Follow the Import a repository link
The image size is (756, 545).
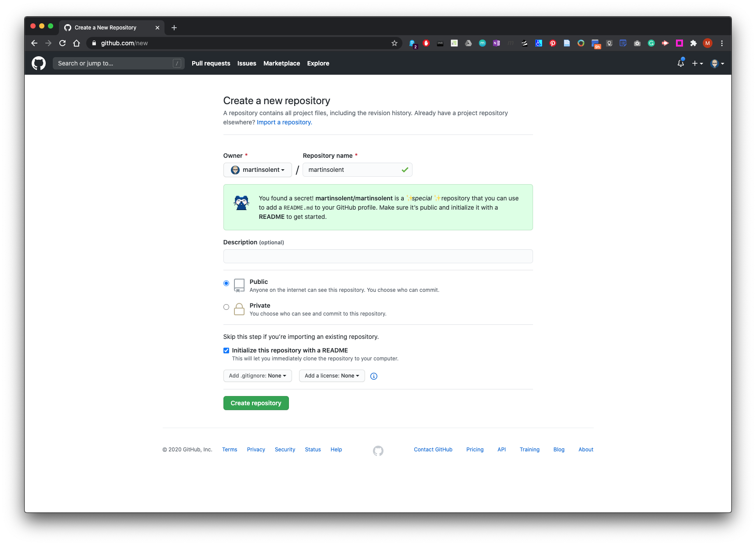pyautogui.click(x=284, y=122)
